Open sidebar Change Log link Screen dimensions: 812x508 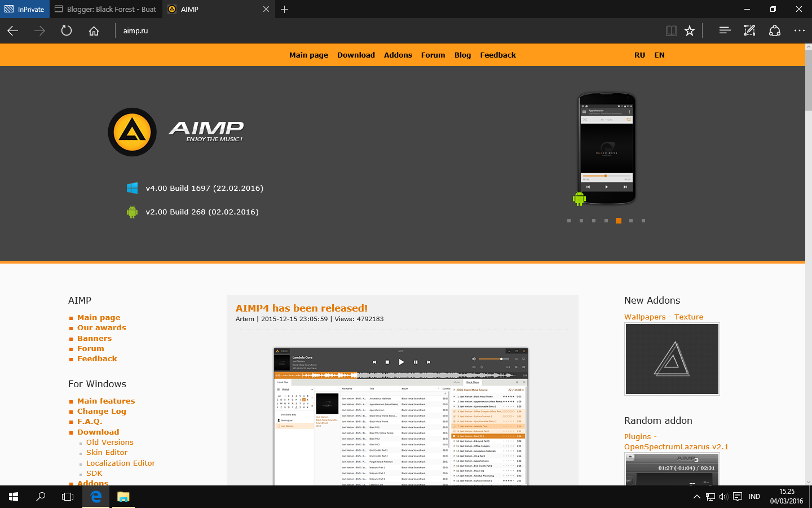pos(101,411)
